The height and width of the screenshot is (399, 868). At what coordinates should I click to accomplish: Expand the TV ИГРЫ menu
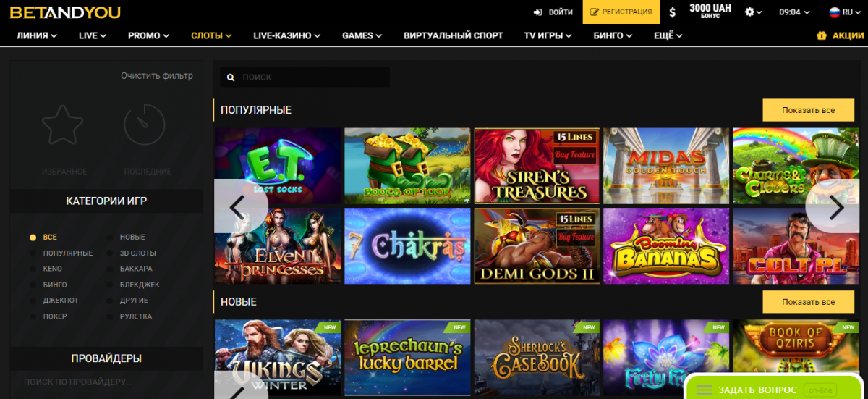[x=548, y=35]
